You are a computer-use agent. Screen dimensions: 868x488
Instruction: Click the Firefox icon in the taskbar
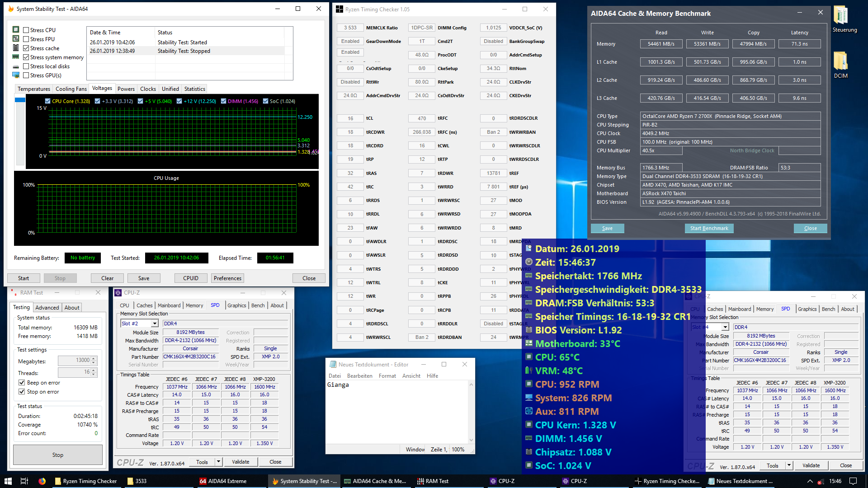(42, 481)
